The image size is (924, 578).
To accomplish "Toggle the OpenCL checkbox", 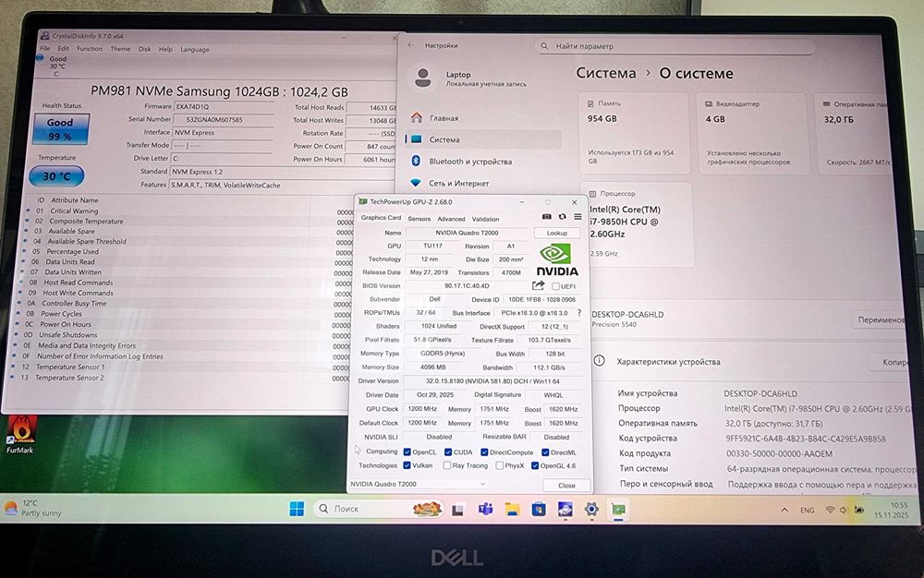I will coord(407,452).
